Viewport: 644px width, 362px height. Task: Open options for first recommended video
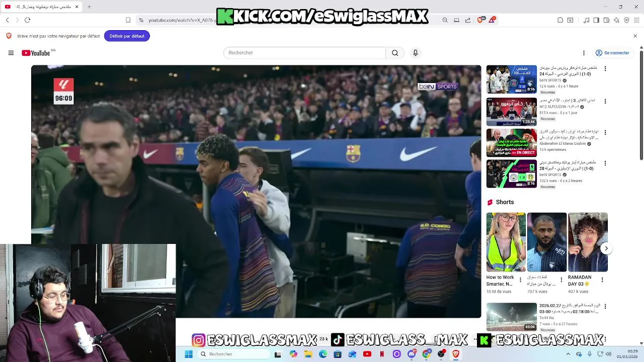[x=605, y=68]
